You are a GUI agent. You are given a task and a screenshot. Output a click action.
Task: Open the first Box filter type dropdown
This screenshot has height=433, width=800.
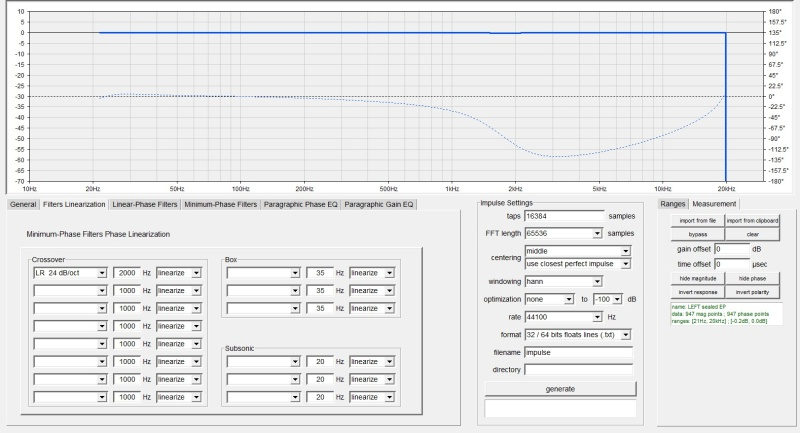click(263, 272)
